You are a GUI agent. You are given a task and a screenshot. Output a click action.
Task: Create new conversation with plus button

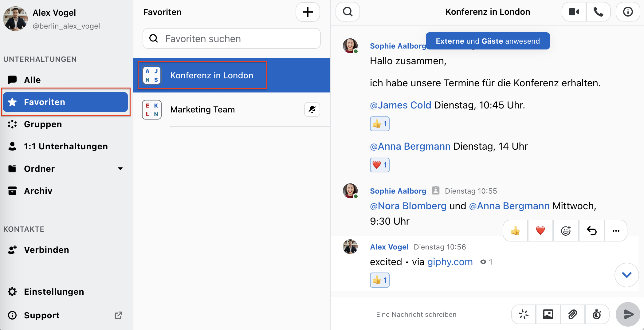click(x=308, y=12)
